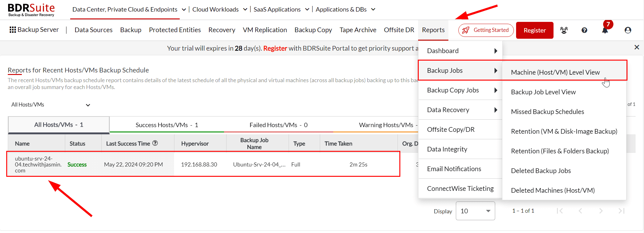Image resolution: width=644 pixels, height=233 pixels.
Task: Expand the Backup Copy Jobs submenu
Action: pyautogui.click(x=460, y=90)
